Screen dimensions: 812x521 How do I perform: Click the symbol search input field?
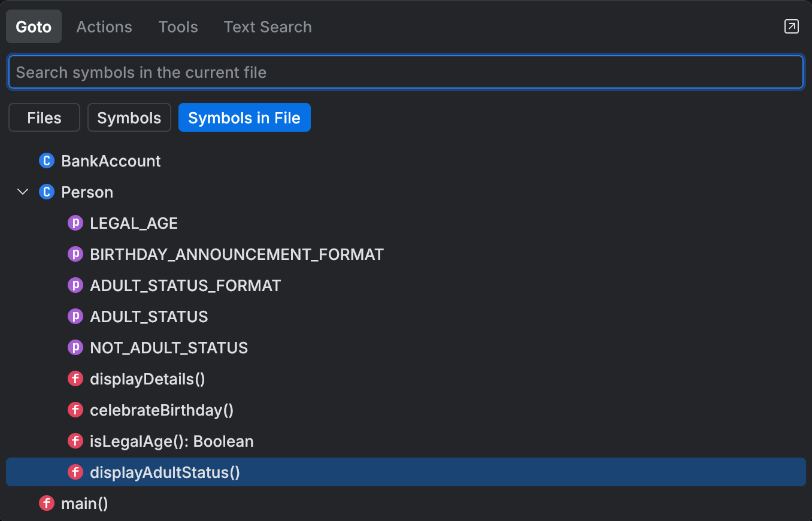(x=406, y=72)
